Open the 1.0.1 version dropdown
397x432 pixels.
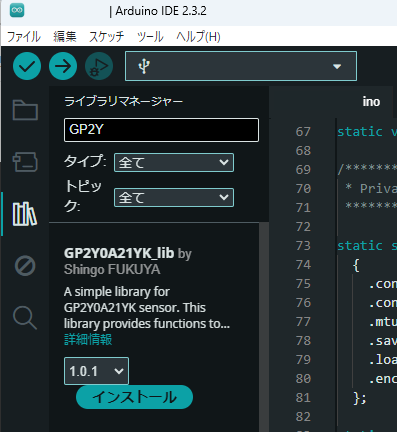click(96, 371)
